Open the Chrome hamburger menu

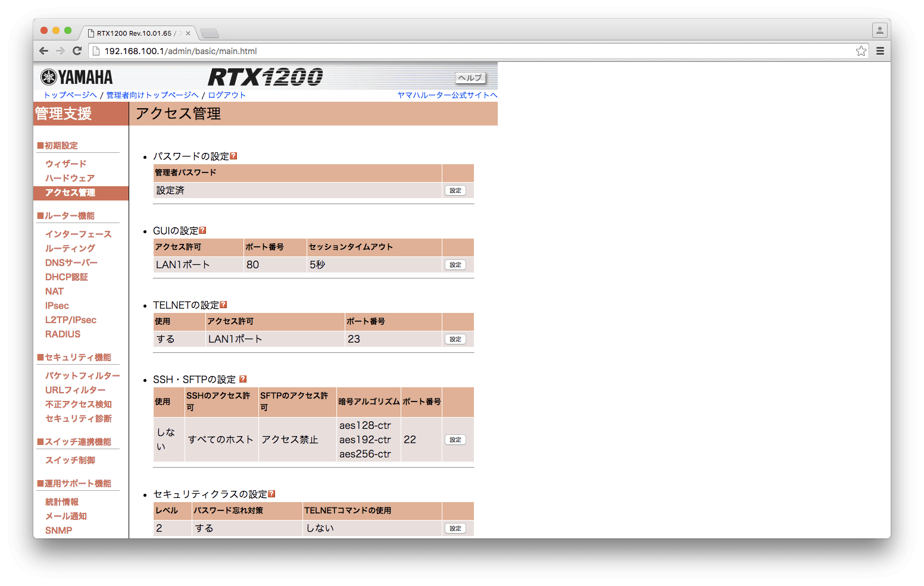pos(880,51)
